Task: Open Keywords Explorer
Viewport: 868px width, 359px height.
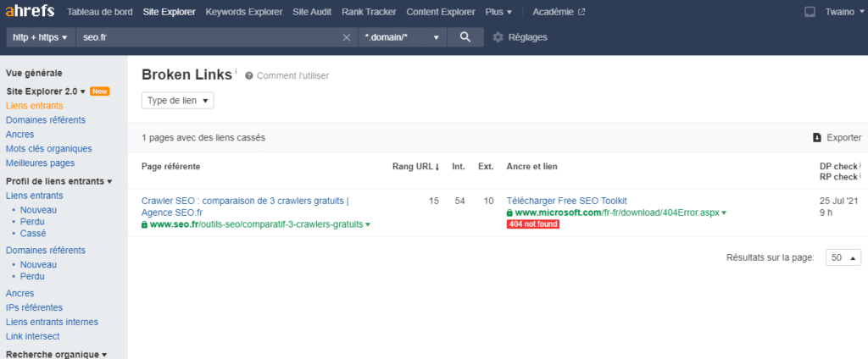Action: (x=243, y=12)
